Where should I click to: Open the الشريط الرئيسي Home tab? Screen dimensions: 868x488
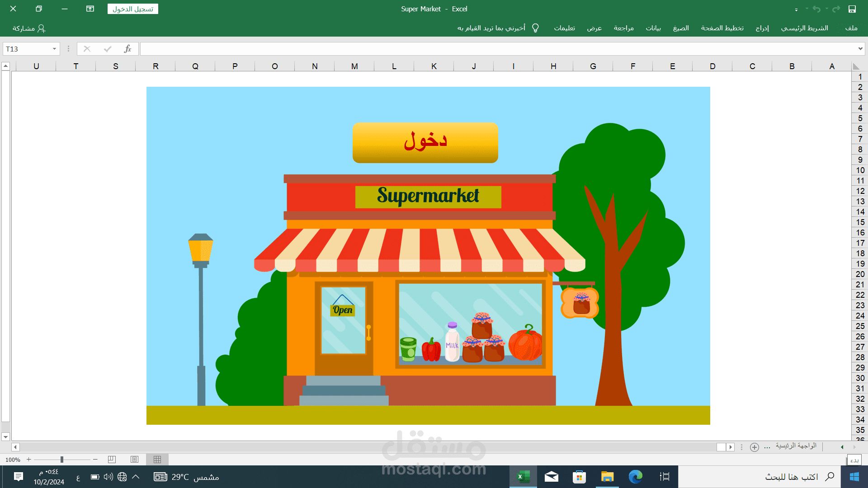click(805, 28)
